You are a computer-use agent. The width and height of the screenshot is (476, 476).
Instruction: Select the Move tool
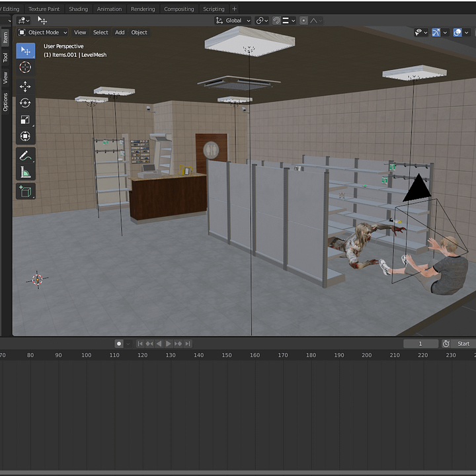[x=26, y=87]
